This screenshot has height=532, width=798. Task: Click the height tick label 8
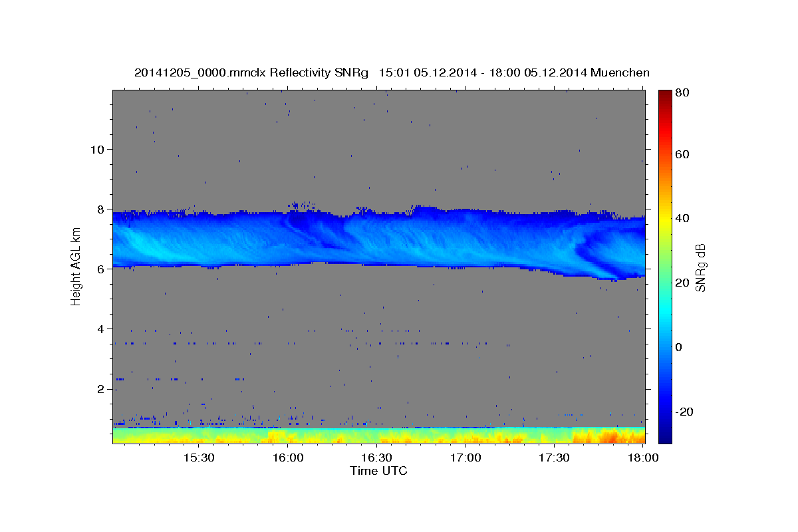pyautogui.click(x=102, y=209)
